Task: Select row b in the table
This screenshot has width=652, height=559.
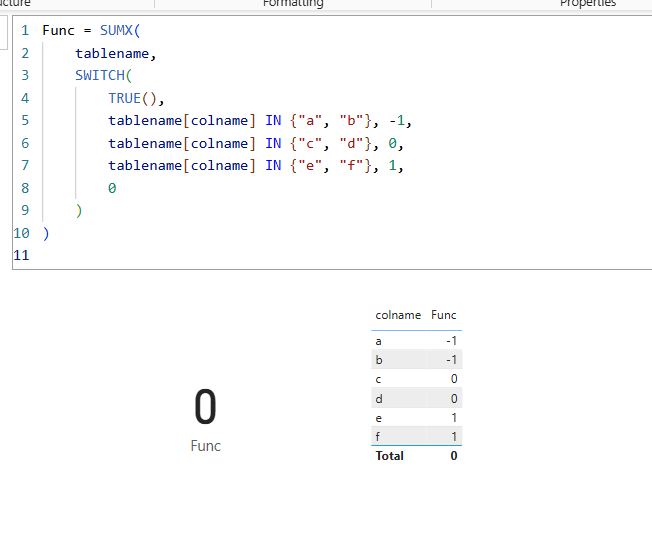Action: (x=416, y=360)
